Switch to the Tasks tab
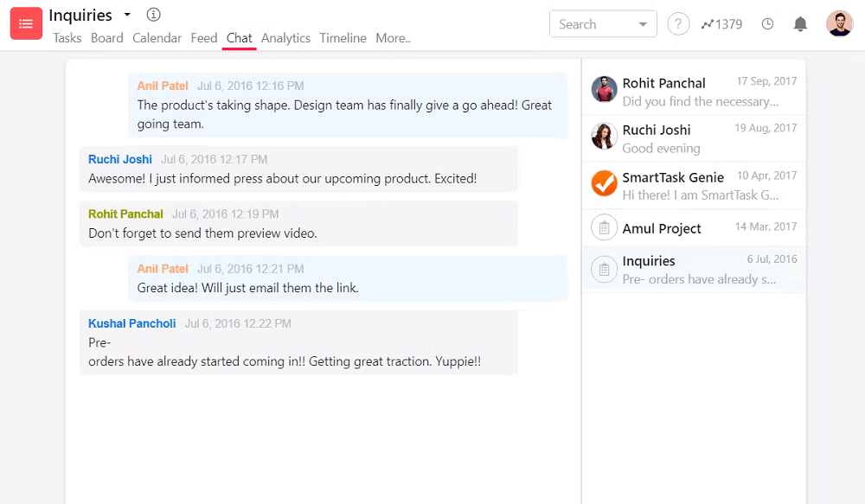The height and width of the screenshot is (504, 865). [67, 38]
